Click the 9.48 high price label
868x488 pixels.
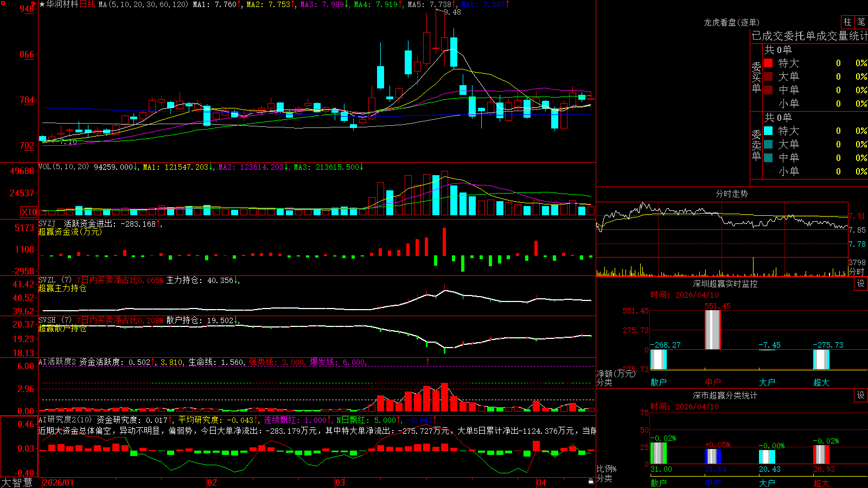pos(452,12)
